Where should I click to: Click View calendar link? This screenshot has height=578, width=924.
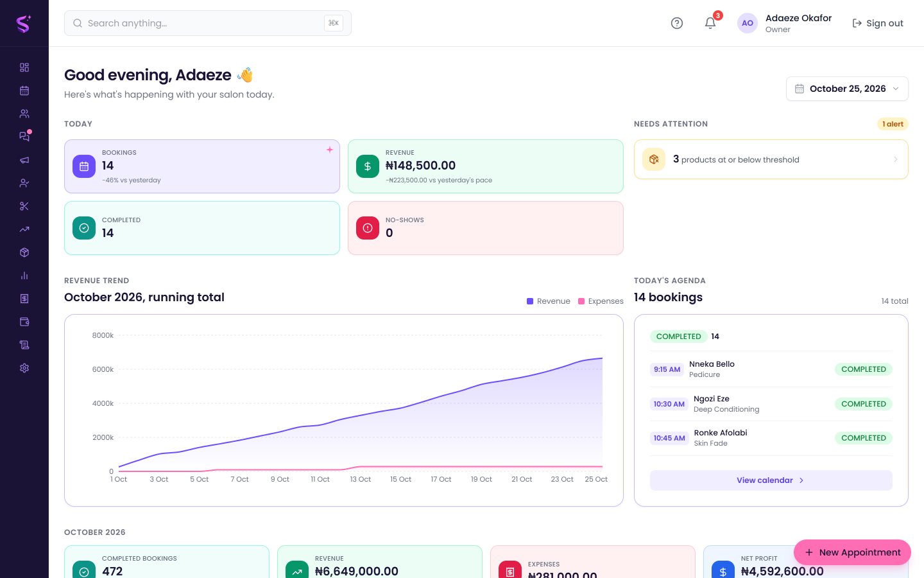[x=771, y=480]
